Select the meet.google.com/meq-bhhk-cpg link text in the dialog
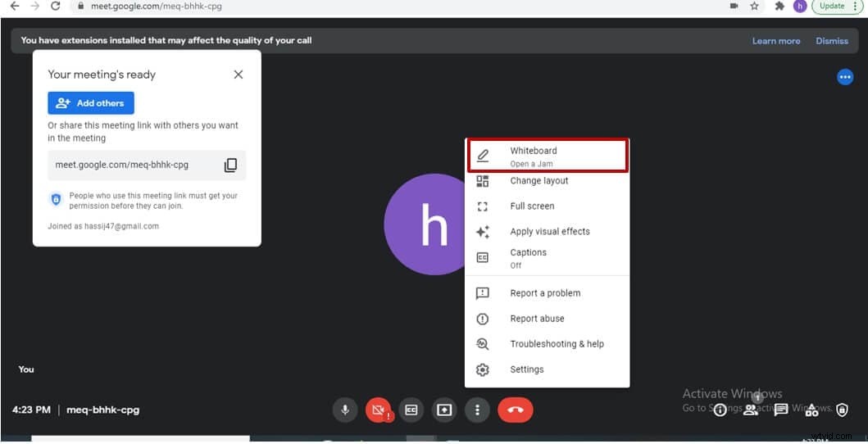Viewport: 868px width, 444px height. coord(122,165)
